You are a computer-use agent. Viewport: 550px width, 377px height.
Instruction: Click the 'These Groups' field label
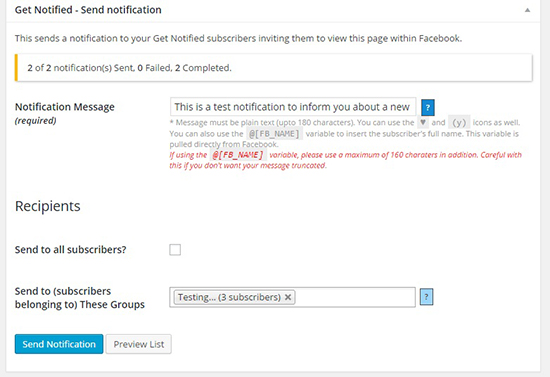[80, 298]
